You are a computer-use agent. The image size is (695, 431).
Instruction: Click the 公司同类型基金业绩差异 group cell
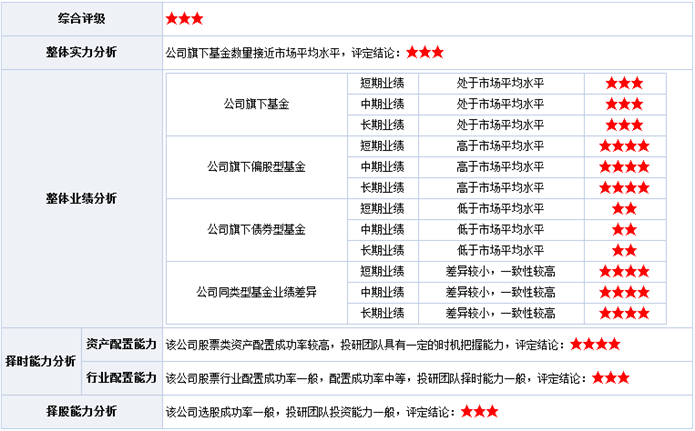pos(256,292)
